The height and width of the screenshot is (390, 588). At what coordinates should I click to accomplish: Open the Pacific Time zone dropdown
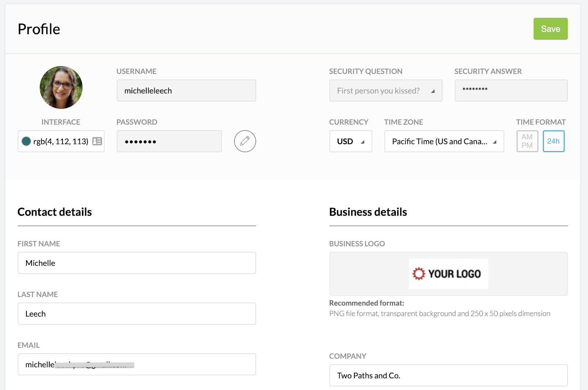pyautogui.click(x=444, y=142)
